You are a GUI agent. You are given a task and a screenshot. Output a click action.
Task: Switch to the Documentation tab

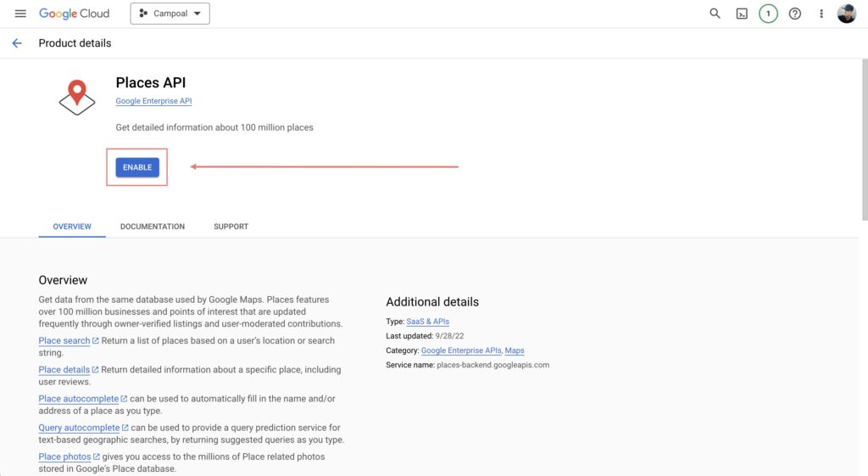pyautogui.click(x=153, y=227)
